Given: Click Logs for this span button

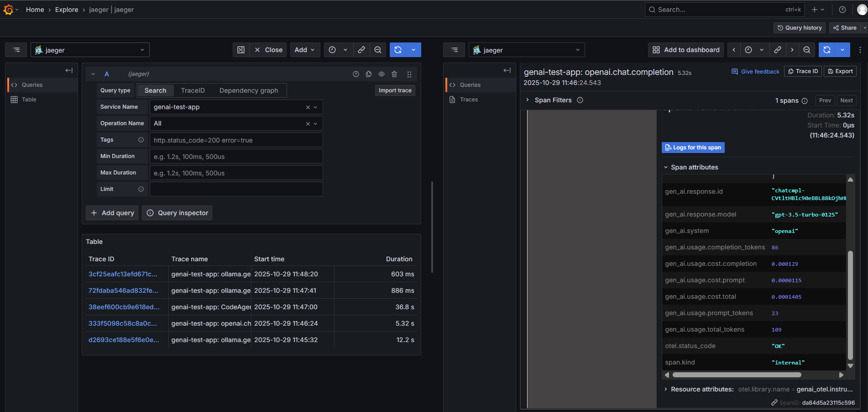Looking at the screenshot, I should coord(693,148).
